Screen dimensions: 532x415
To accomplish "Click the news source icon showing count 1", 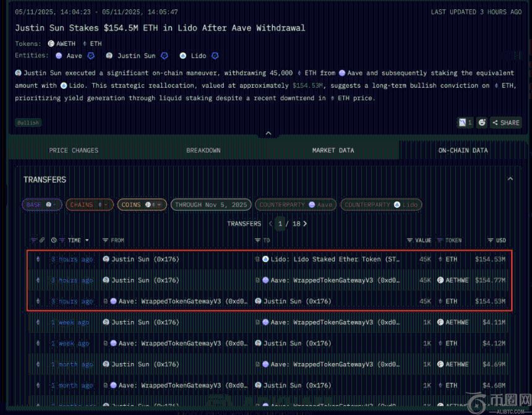I will click(x=465, y=122).
